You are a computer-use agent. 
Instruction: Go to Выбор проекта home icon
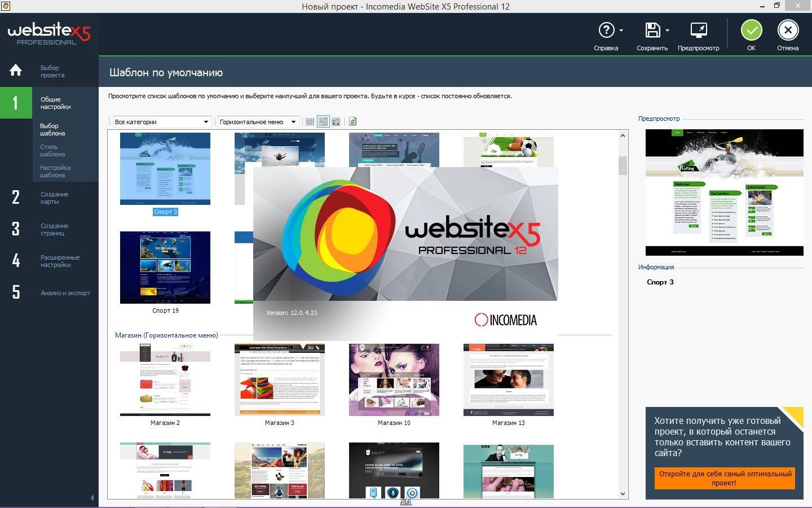pos(16,70)
